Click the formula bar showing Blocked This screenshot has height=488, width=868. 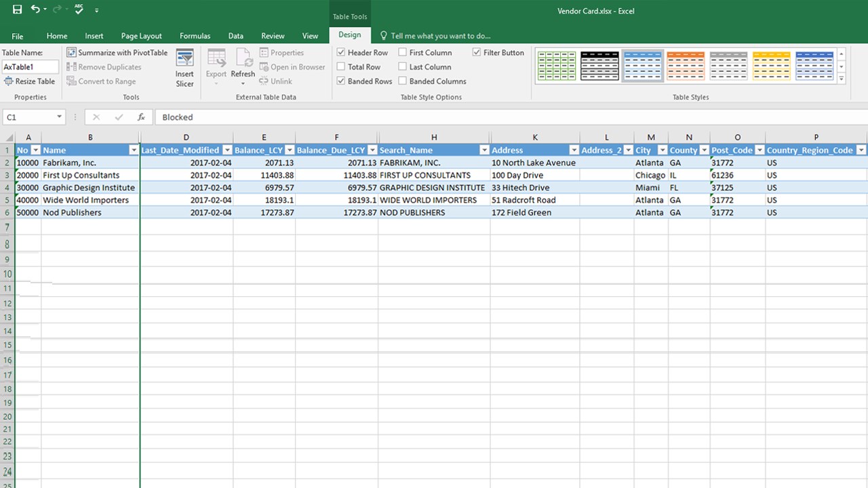point(511,117)
